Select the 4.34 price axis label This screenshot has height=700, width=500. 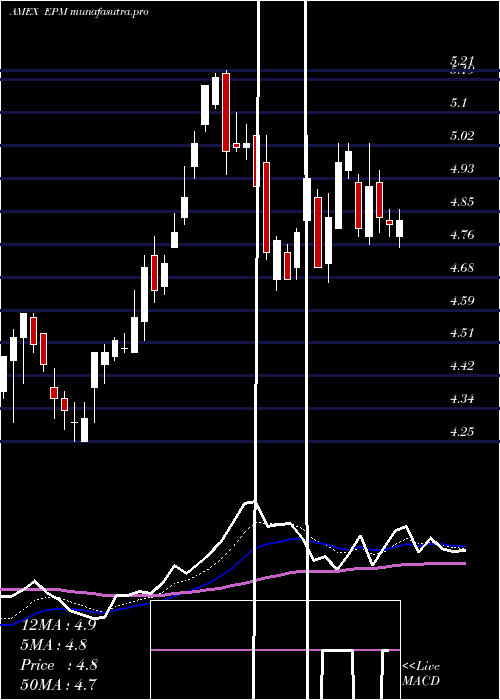(462, 399)
